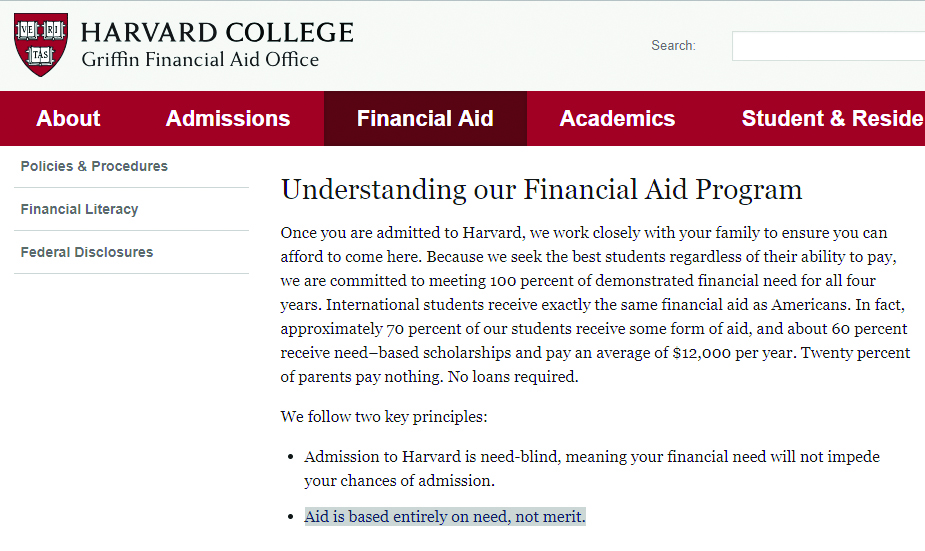Open the Federal Disclosures sidebar link
This screenshot has width=925, height=551.
click(x=87, y=252)
